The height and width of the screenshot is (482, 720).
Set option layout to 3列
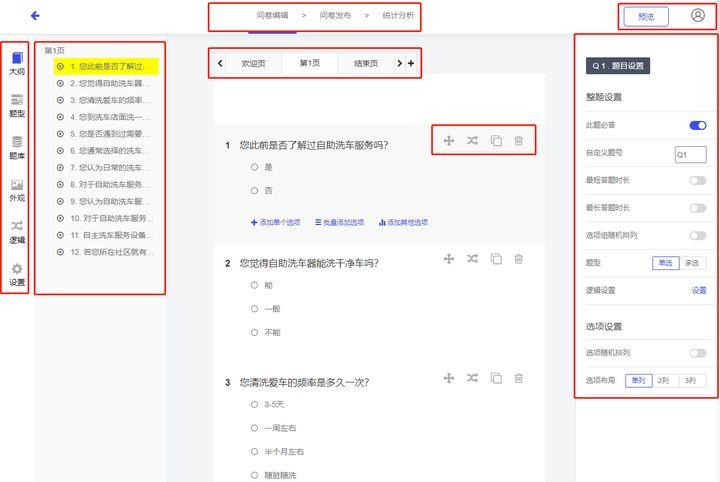[691, 381]
